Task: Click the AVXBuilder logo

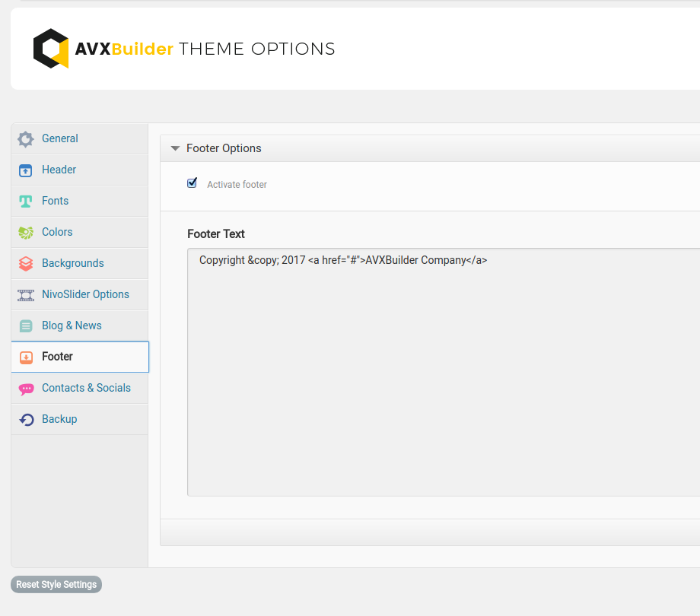Action: 50,48
